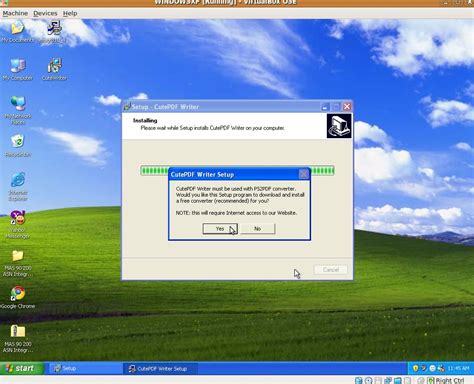474x384 pixels.
Task: Click the VirtualBox mouse integration status icon
Action: [x=421, y=380]
